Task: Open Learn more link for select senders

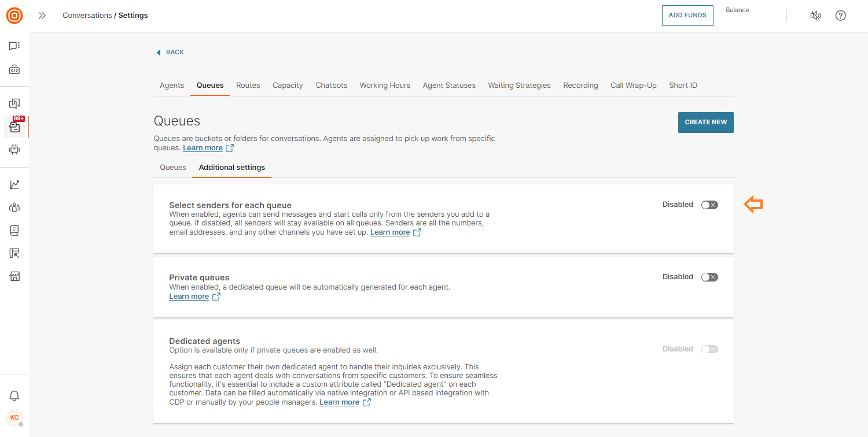Action: 390,232
